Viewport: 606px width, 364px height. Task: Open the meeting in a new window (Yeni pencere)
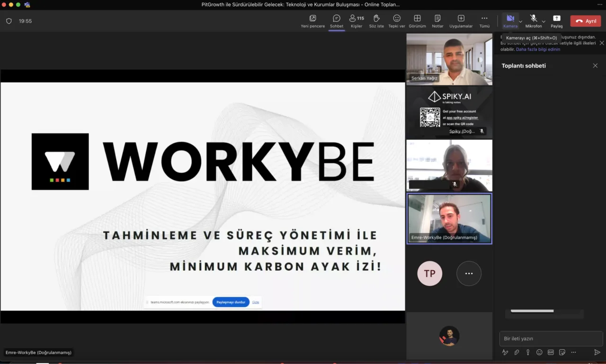(x=313, y=21)
